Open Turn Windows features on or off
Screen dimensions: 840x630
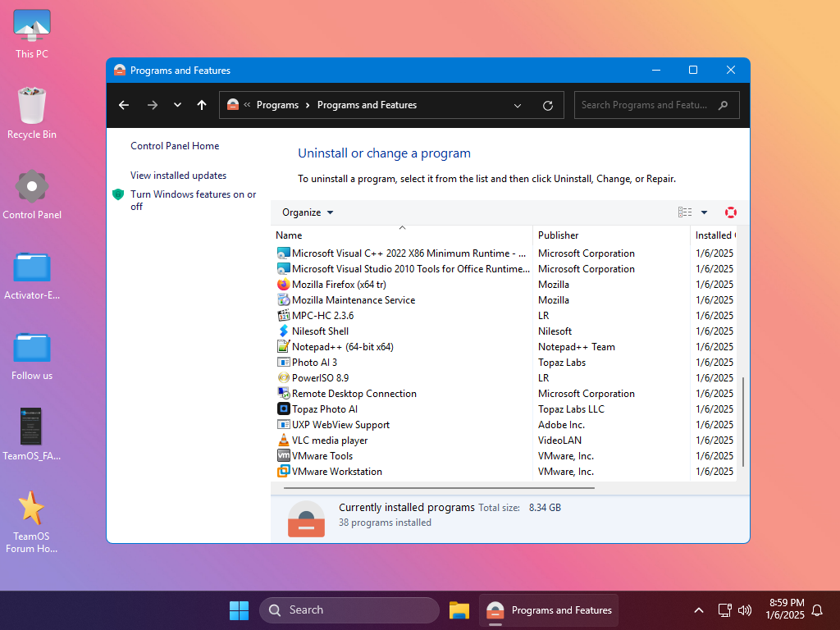(x=194, y=200)
